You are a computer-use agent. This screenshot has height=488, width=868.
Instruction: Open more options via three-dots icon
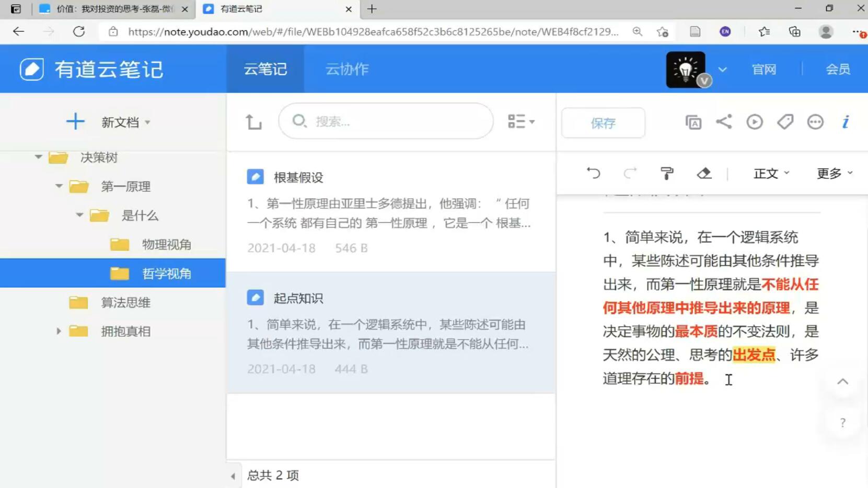(815, 121)
